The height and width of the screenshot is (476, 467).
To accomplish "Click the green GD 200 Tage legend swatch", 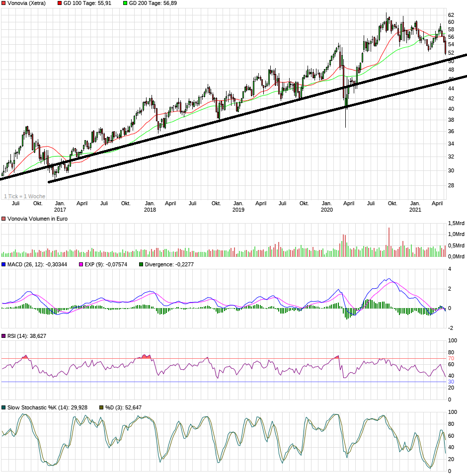I will [x=125, y=3].
